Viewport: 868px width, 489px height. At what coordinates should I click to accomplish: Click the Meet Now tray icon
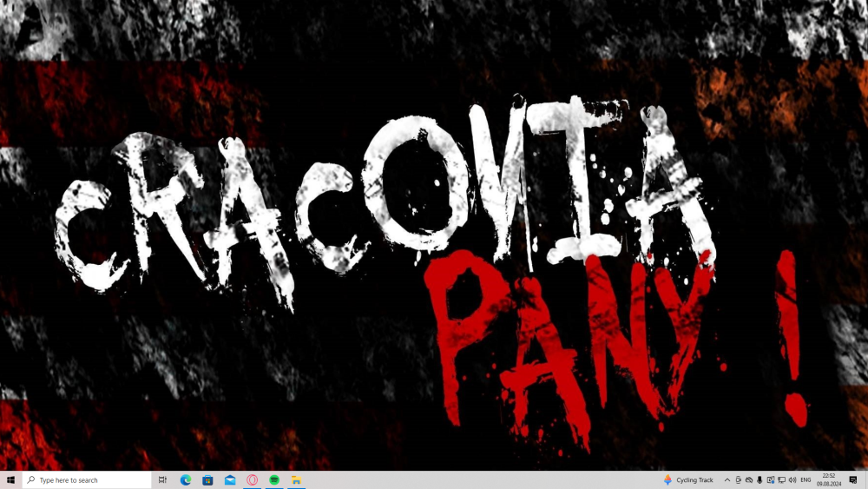click(739, 480)
